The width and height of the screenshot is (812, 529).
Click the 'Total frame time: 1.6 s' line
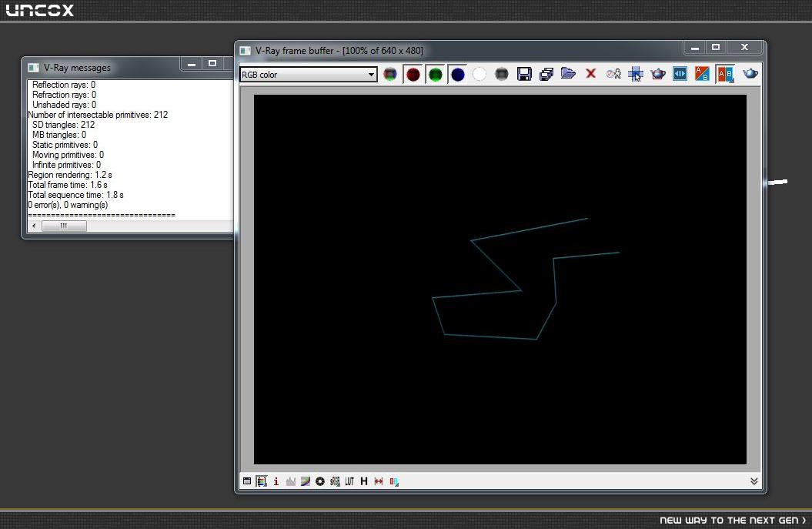[68, 185]
